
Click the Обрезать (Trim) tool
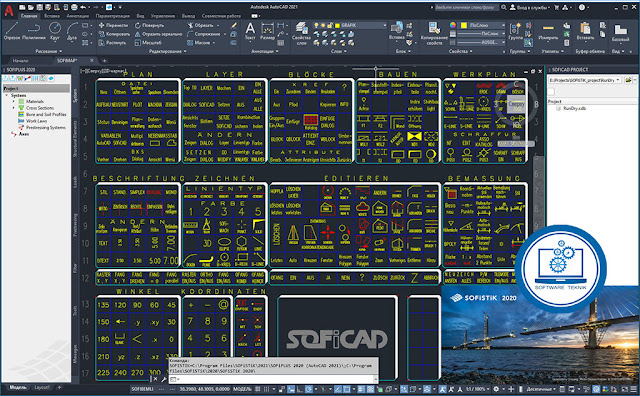point(200,25)
